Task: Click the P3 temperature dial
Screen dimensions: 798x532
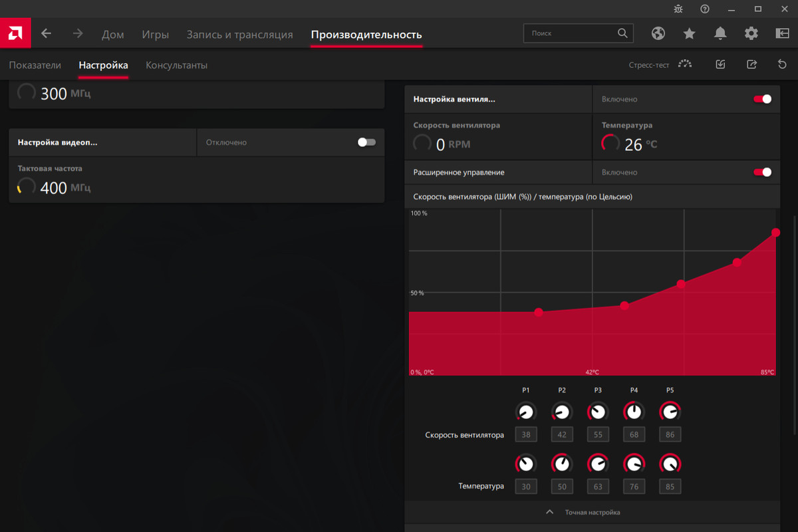Action: coord(598,464)
